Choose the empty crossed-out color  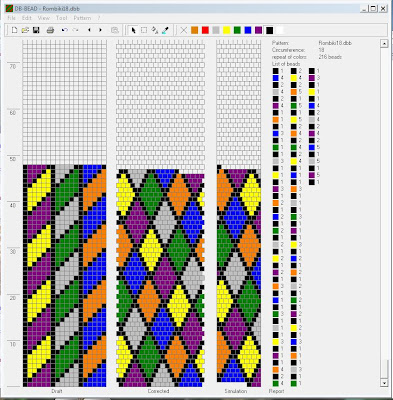pyautogui.click(x=184, y=30)
